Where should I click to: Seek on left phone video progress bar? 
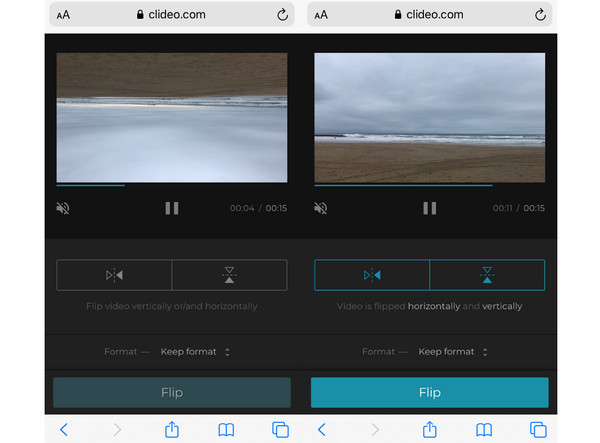[x=172, y=185]
